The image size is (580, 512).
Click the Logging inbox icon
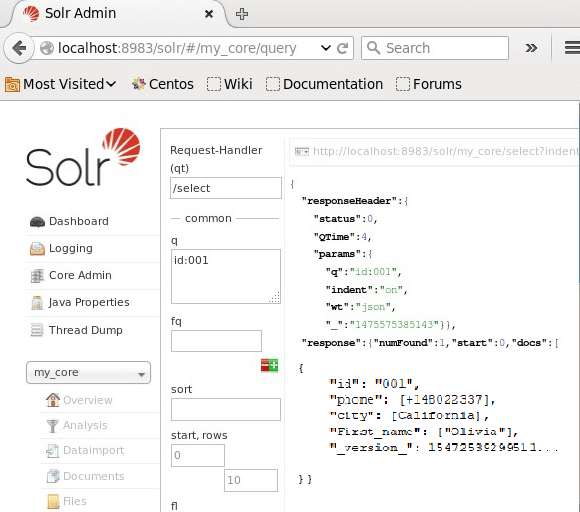[x=37, y=249]
